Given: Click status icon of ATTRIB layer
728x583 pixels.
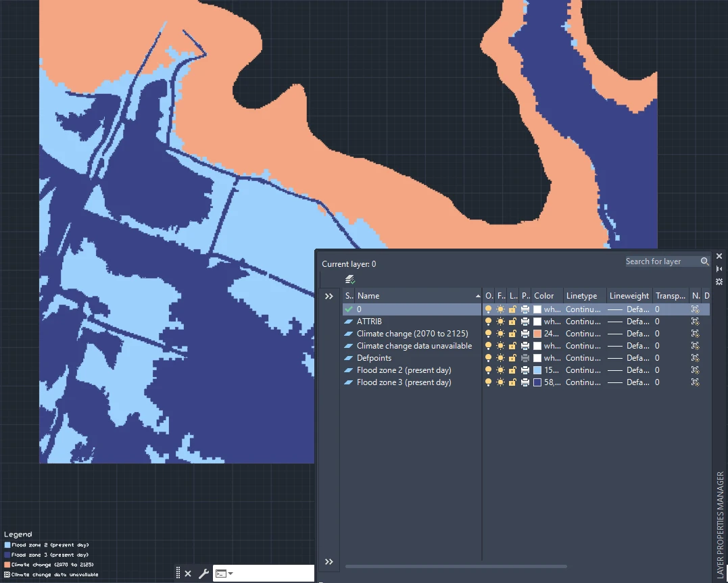Looking at the screenshot, I should (349, 321).
